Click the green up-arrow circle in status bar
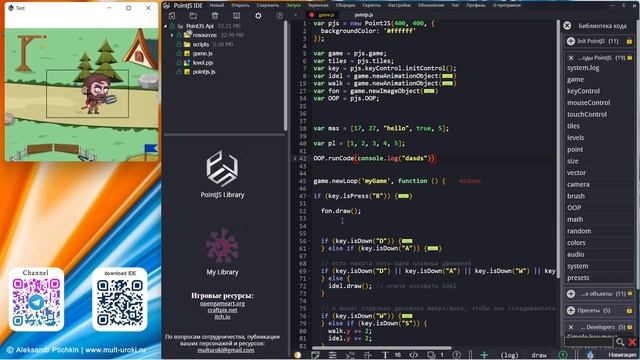 (x=563, y=355)
